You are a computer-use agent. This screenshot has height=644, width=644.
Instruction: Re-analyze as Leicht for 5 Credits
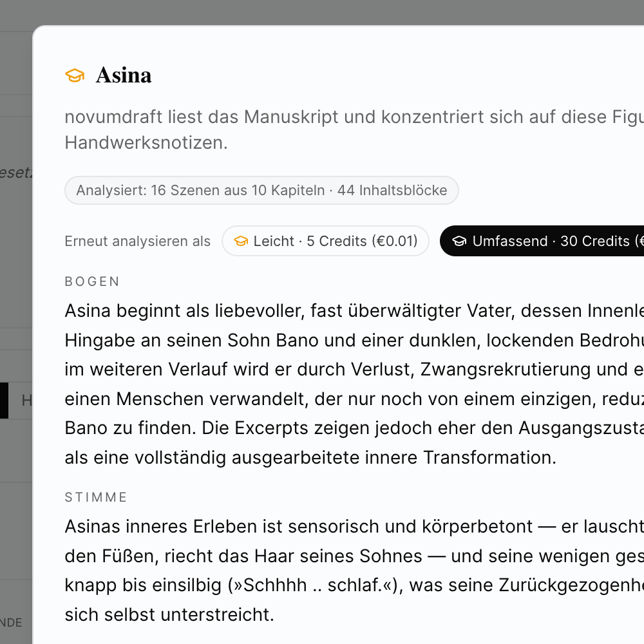(325, 241)
